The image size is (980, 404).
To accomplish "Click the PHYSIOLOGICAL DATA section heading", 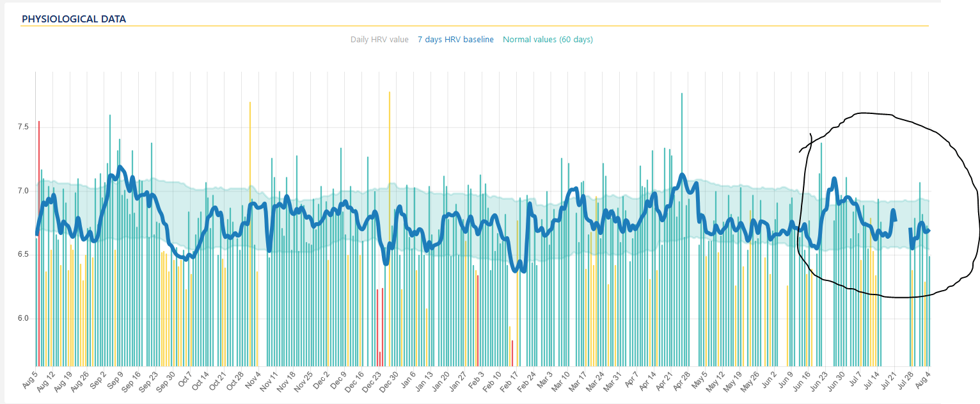I will [x=74, y=19].
